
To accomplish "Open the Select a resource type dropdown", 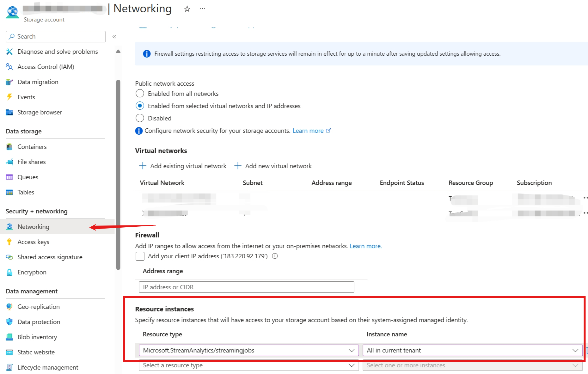I will 248,365.
